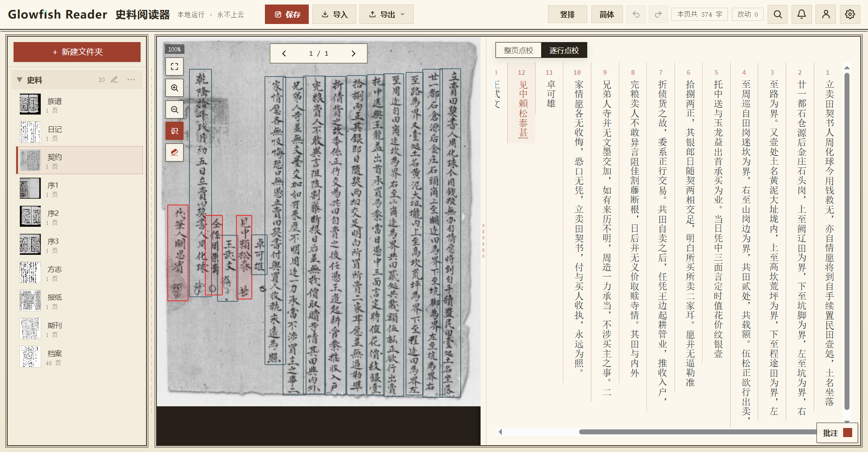Open settings gear icon
This screenshot has height=452, width=868.
tap(850, 14)
